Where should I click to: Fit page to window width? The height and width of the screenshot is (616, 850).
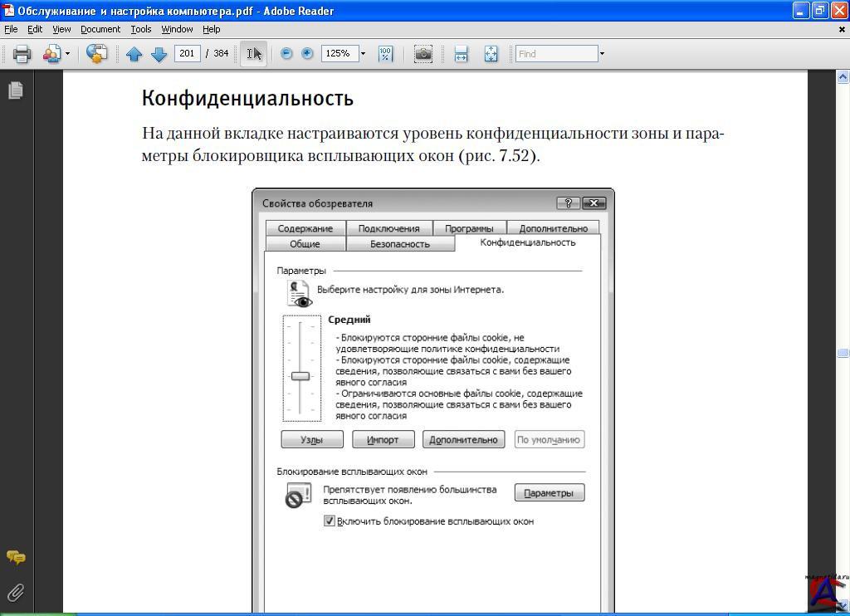[462, 54]
